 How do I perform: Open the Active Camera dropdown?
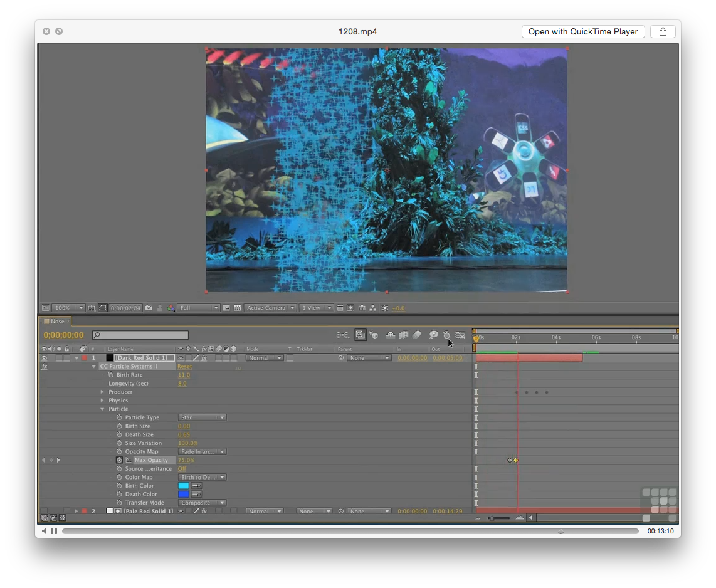270,308
